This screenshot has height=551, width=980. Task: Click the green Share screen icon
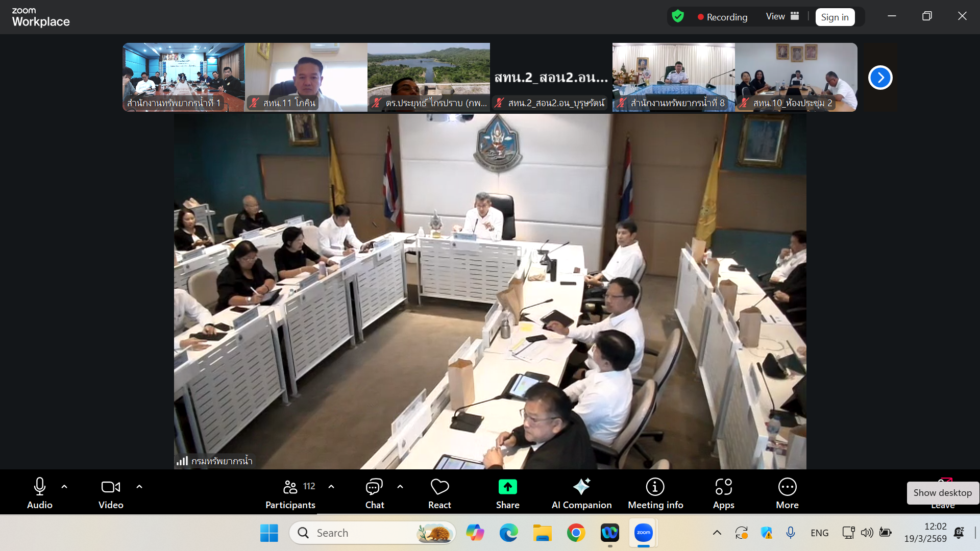[507, 487]
